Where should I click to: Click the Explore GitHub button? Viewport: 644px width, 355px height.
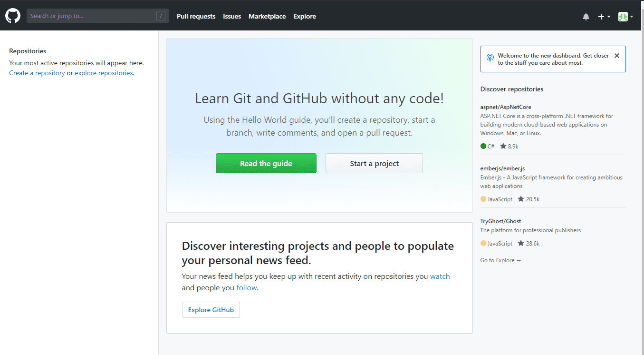[x=211, y=310]
